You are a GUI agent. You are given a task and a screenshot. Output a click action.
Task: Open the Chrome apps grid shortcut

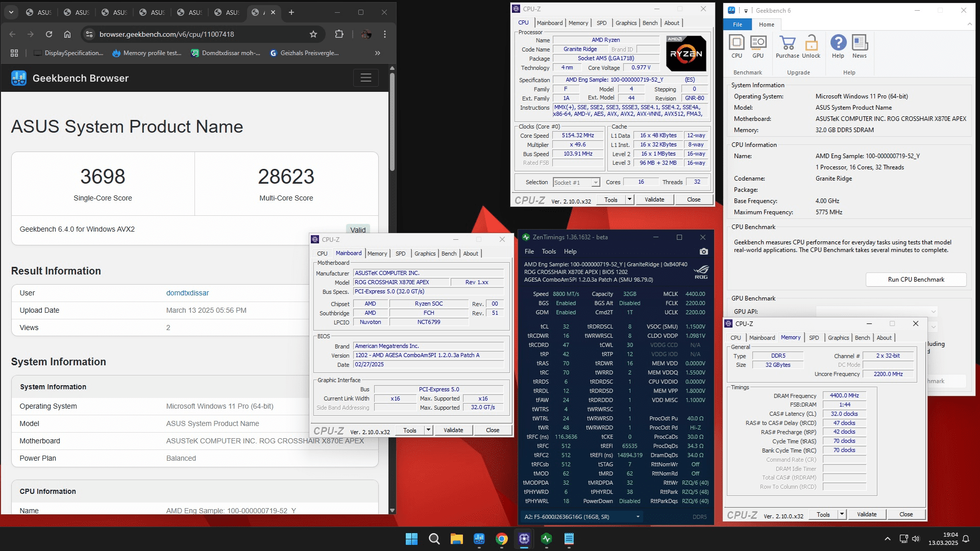14,53
